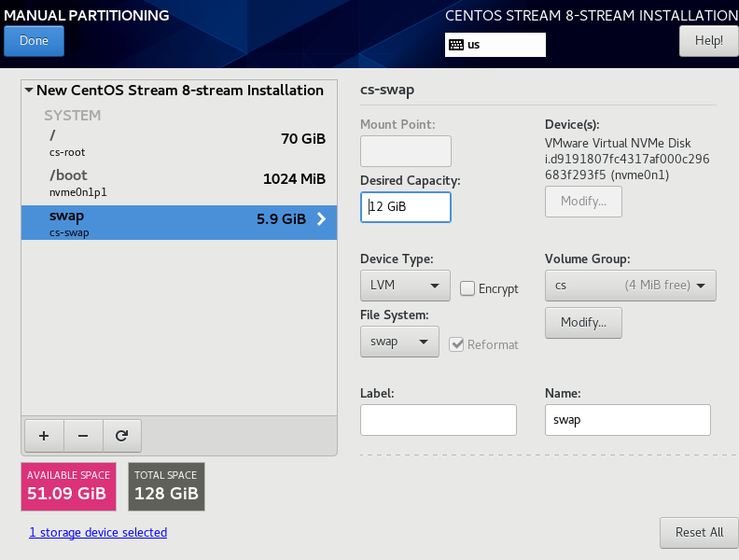Click Modify button under Volume Group
739x560 pixels.
click(x=583, y=322)
